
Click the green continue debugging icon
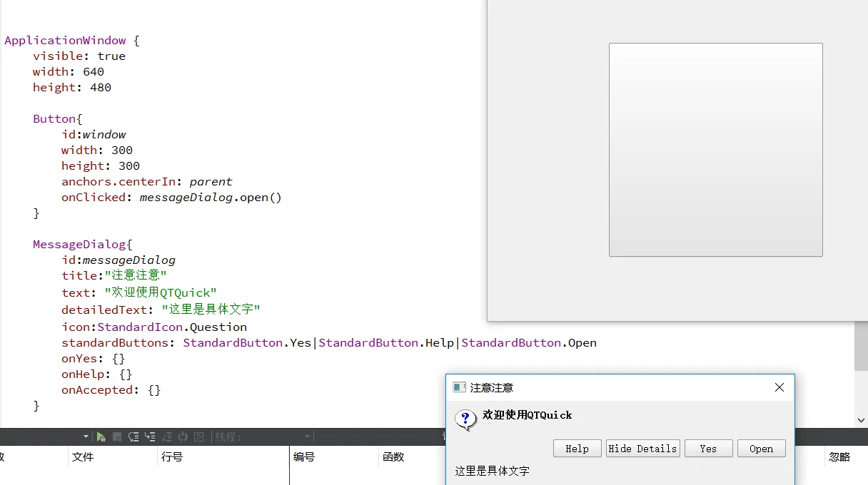(x=101, y=436)
